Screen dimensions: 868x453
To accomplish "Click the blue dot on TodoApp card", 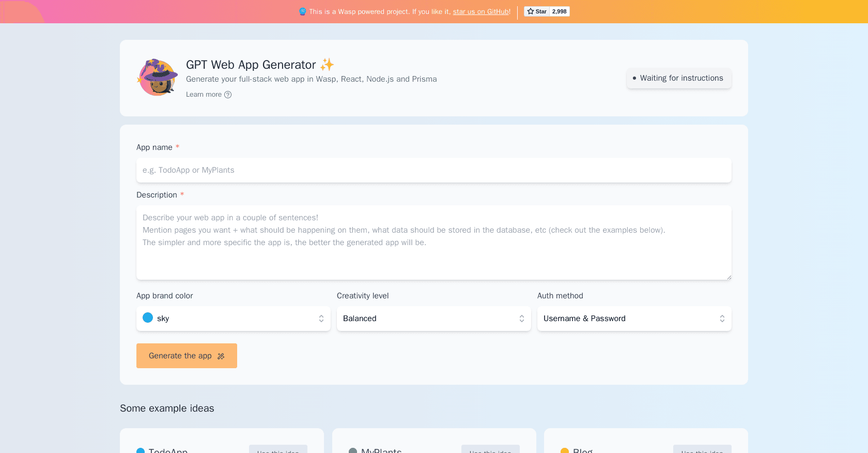I will click(x=141, y=451).
